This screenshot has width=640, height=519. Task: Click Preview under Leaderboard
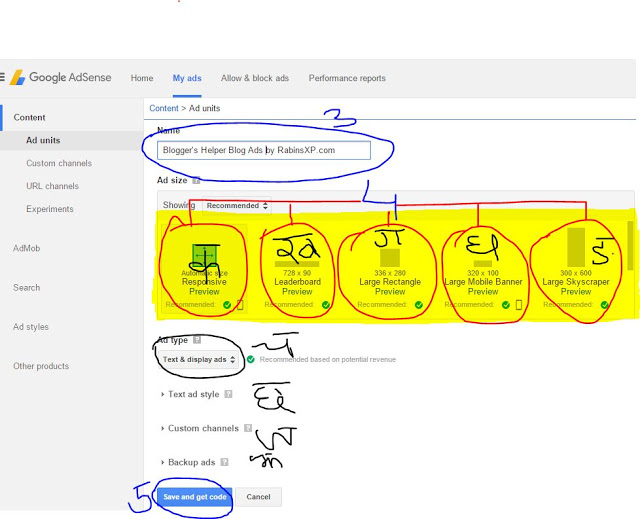point(297,292)
